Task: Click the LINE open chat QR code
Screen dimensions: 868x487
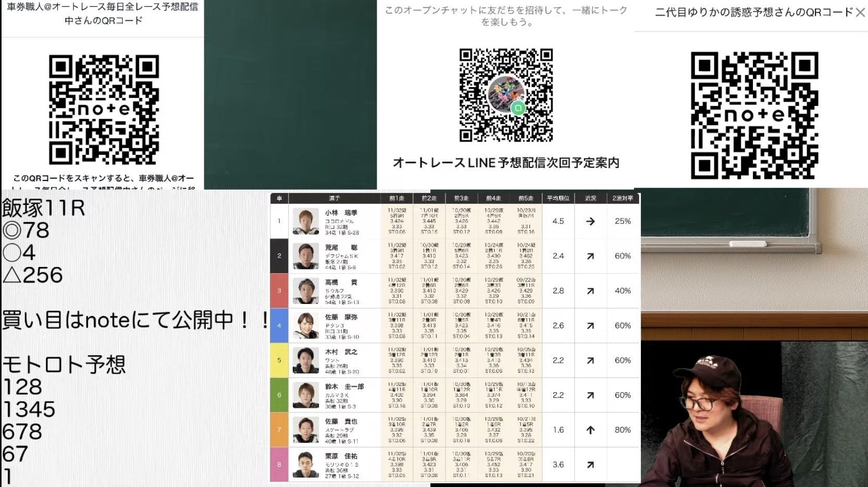Action: 505,95
